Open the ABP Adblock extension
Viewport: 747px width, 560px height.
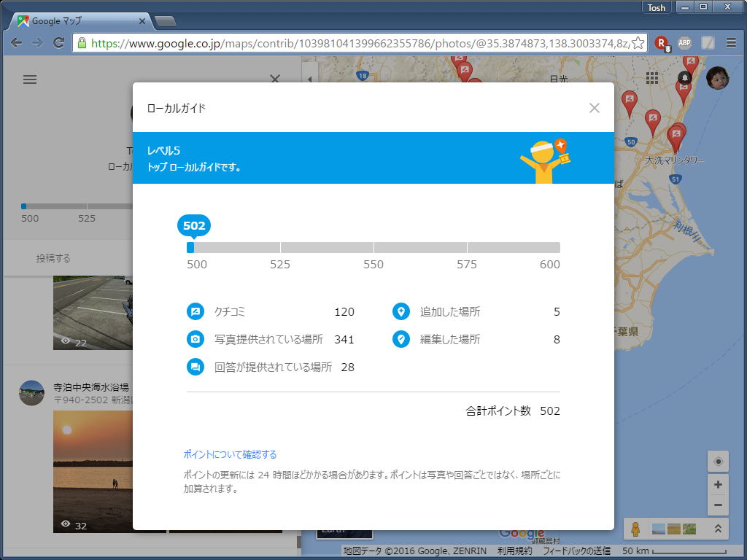pos(684,43)
